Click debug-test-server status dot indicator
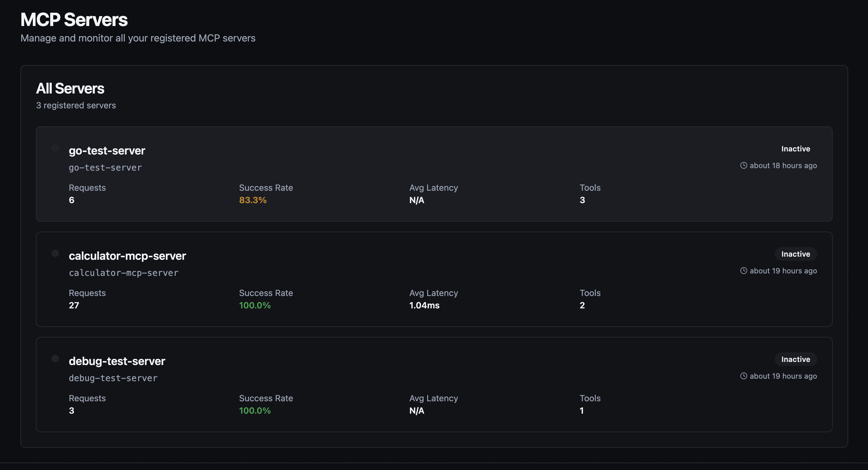The height and width of the screenshot is (470, 868). coord(55,359)
